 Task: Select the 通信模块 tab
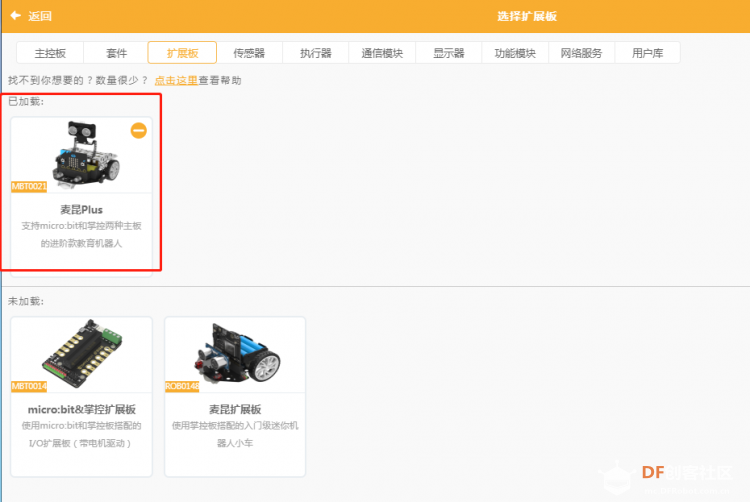382,53
